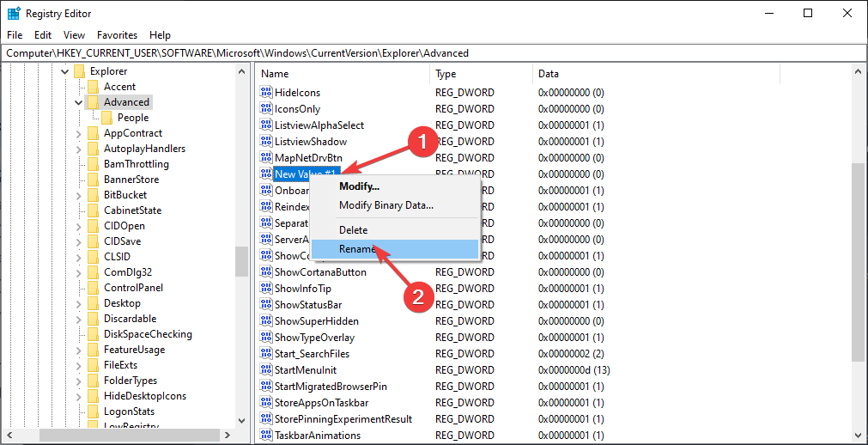
Task: Select the StartMenuInit value name
Action: tap(306, 369)
